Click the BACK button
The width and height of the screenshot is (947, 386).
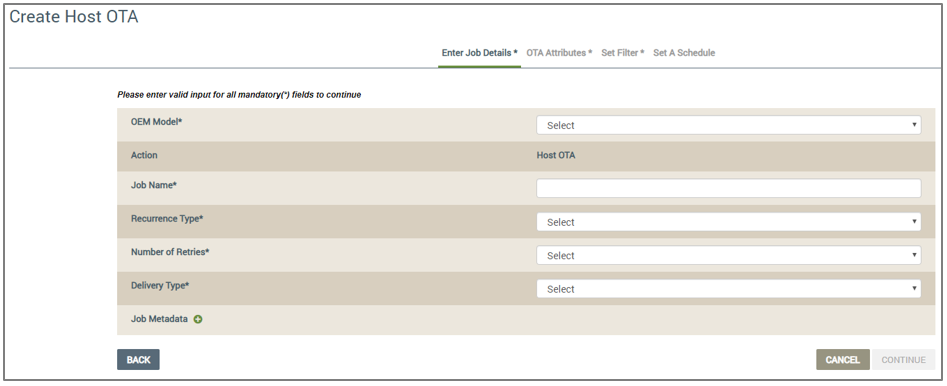(138, 359)
